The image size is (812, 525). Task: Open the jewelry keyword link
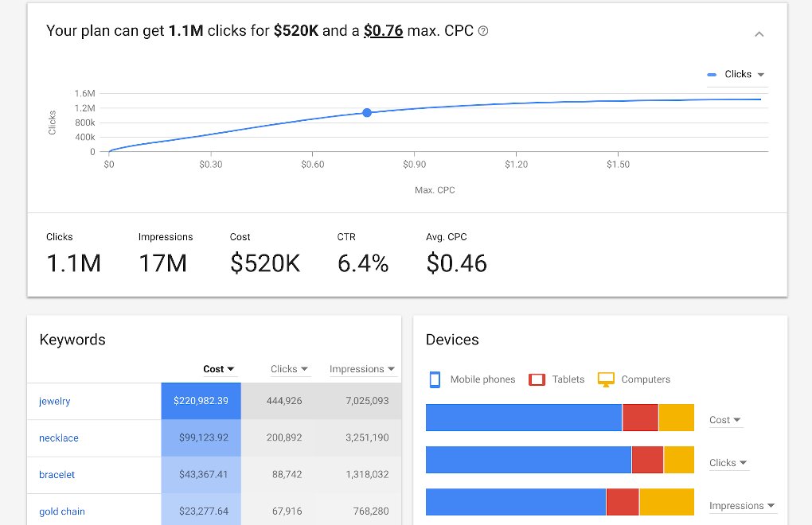(x=54, y=401)
